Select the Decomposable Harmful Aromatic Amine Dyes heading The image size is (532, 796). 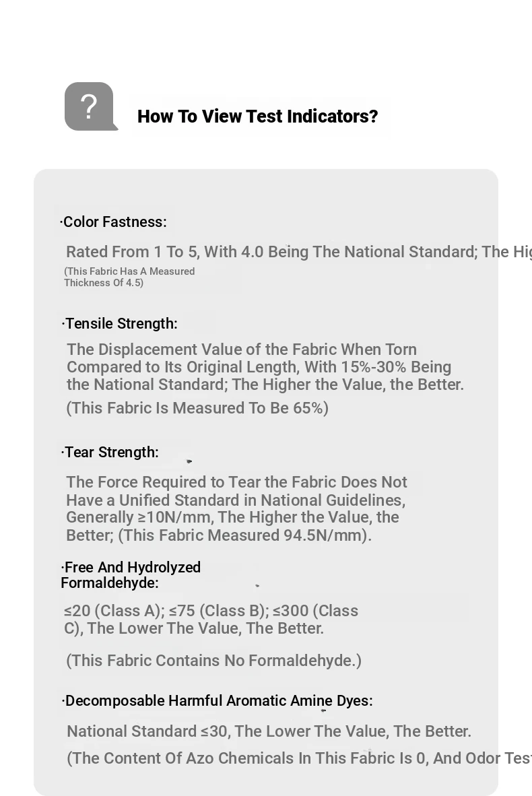tap(218, 700)
